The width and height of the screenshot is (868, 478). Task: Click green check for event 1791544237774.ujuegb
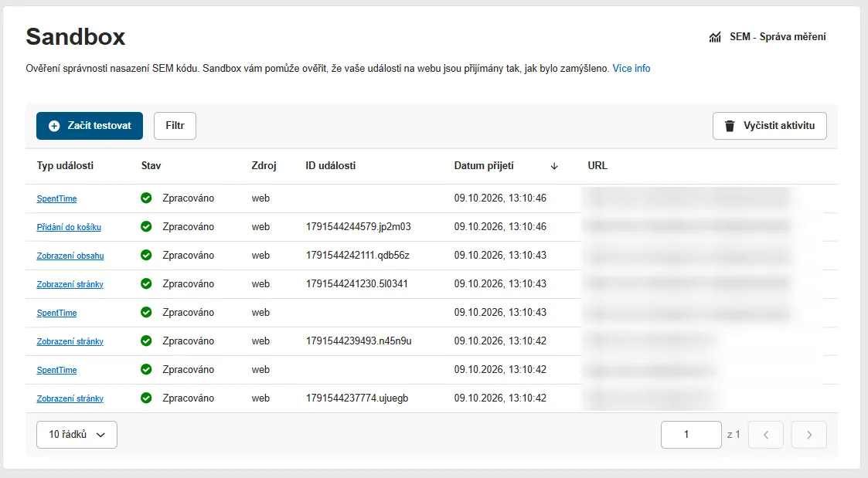[146, 398]
